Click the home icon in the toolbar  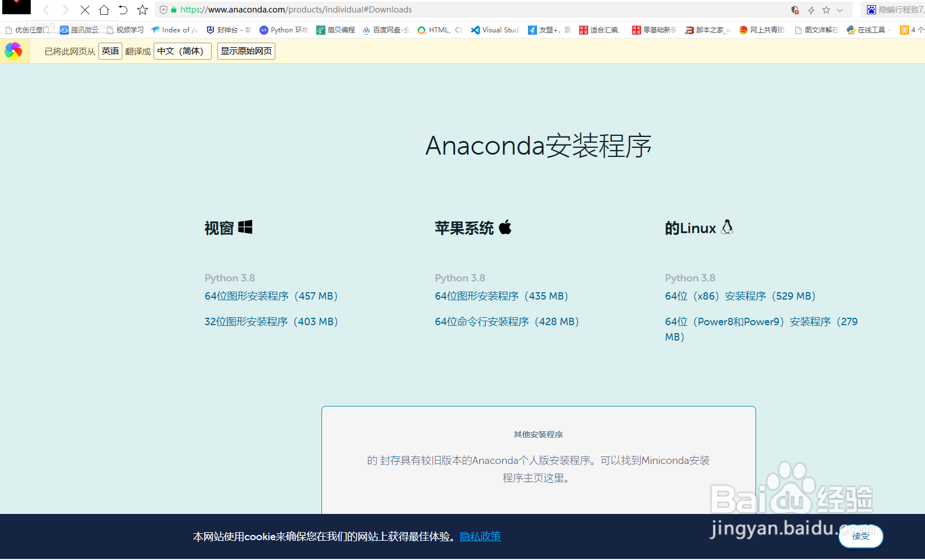pyautogui.click(x=105, y=9)
